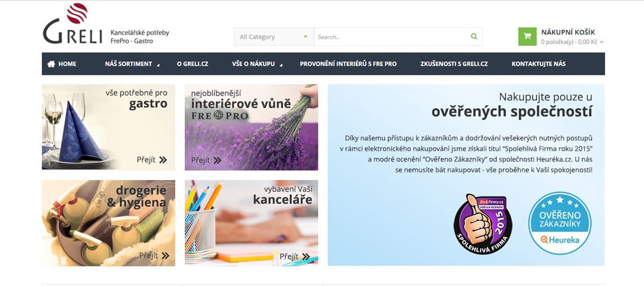This screenshot has height=287, width=644.
Task: Click the GRELI logo
Action: pos(73,24)
